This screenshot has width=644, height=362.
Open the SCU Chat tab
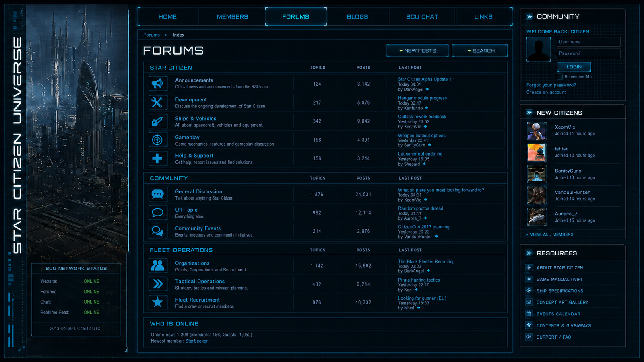click(422, 16)
